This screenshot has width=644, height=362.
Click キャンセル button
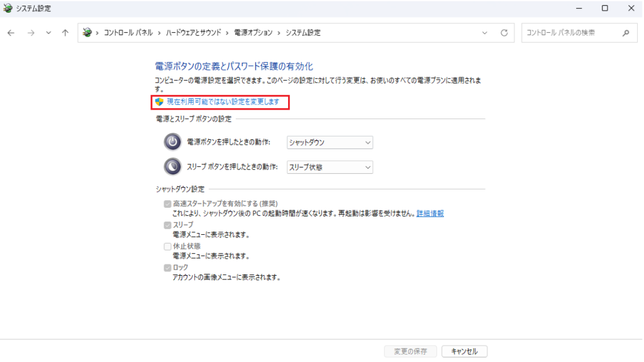(x=465, y=351)
